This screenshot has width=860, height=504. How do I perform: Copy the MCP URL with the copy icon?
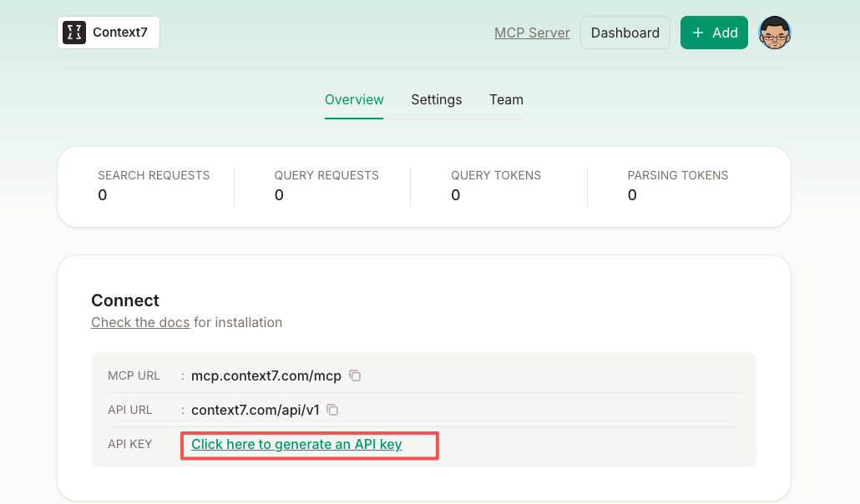click(355, 375)
